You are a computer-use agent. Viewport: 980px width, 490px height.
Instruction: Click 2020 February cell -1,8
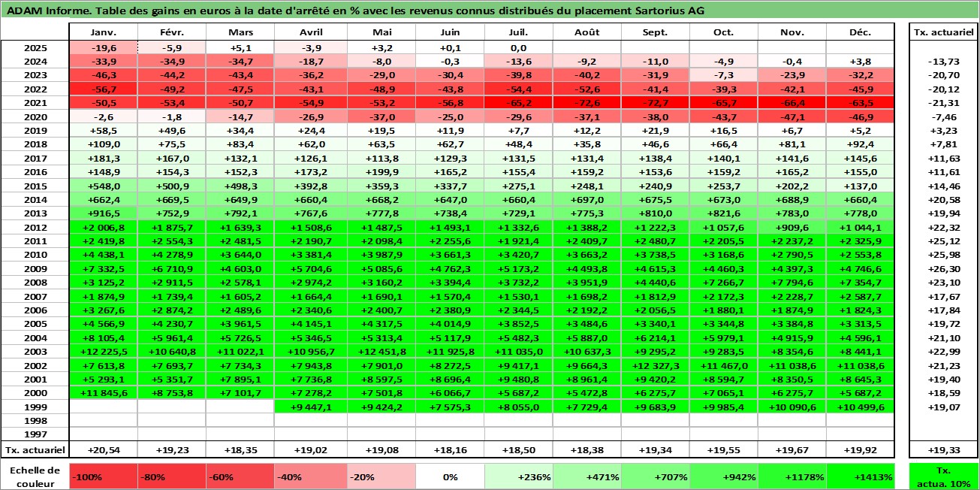[171, 116]
